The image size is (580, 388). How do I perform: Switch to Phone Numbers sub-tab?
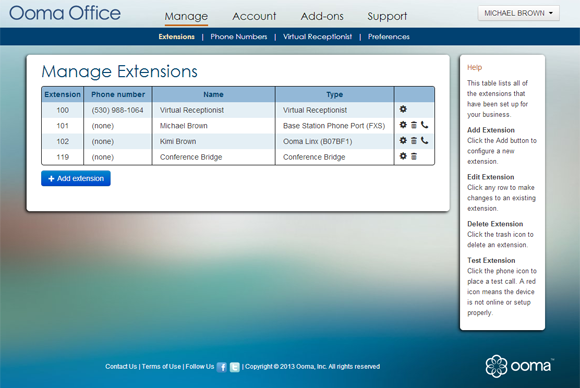[x=239, y=37]
